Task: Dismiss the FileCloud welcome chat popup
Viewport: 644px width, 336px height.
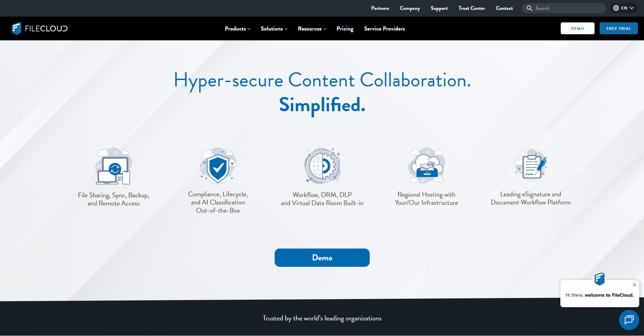Action: pos(634,285)
